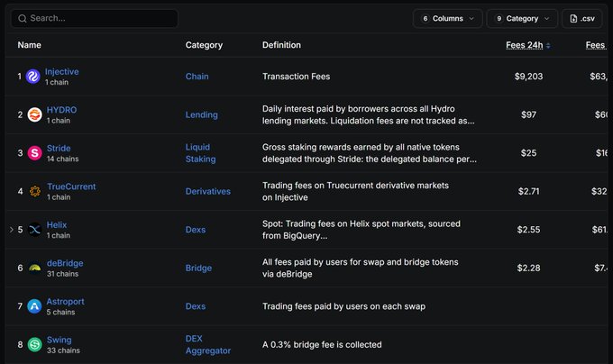This screenshot has height=364, width=613.
Task: Click the Astroport protocol logo
Action: pos(34,305)
